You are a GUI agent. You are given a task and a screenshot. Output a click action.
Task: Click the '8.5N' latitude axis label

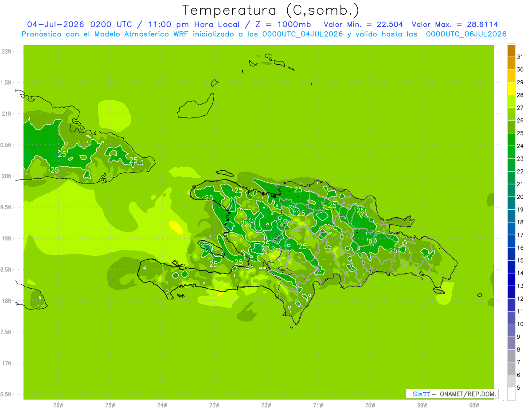pyautogui.click(x=6, y=270)
